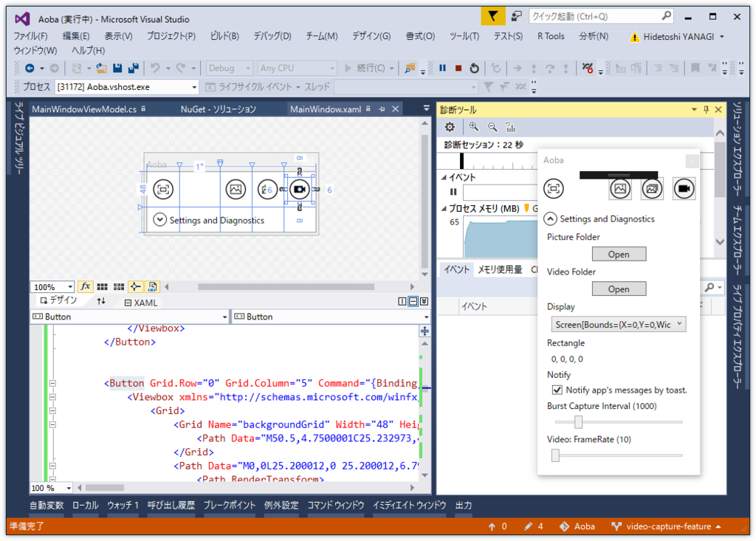
Task: Toggle show snap grid in designer
Action: coord(103,286)
